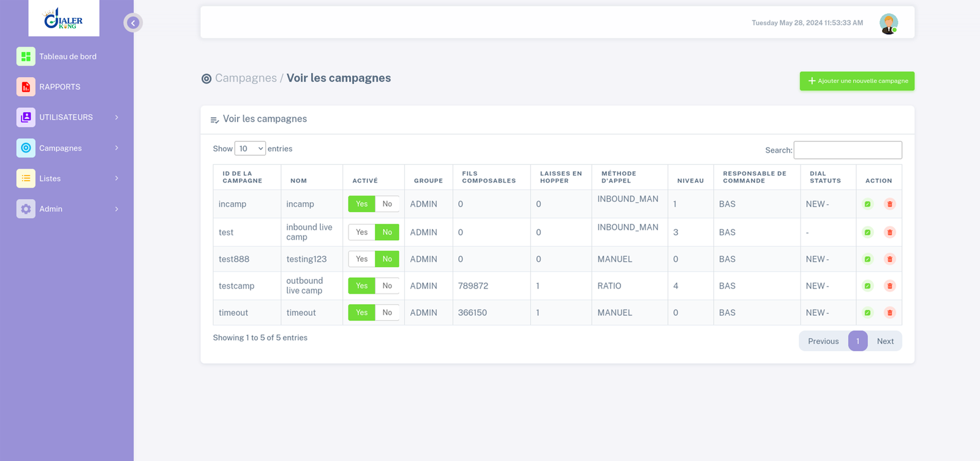Image resolution: width=980 pixels, height=461 pixels.
Task: Collapse the sidebar with the arrow button
Action: coord(133,23)
